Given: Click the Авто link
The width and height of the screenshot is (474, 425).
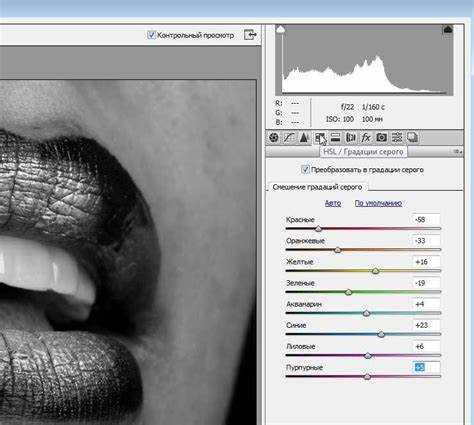Looking at the screenshot, I should (x=333, y=203).
